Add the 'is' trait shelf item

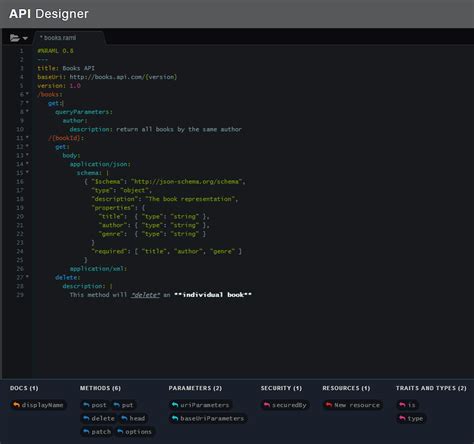click(407, 405)
